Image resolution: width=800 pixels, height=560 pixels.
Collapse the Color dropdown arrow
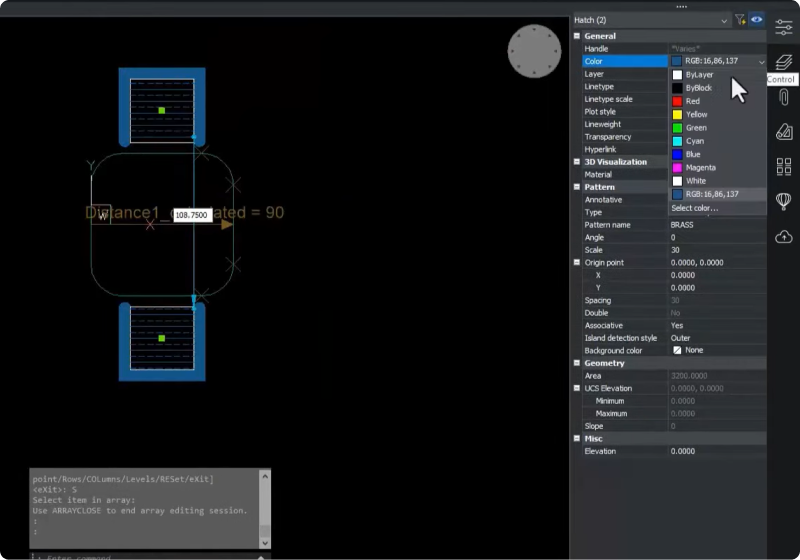click(x=761, y=62)
